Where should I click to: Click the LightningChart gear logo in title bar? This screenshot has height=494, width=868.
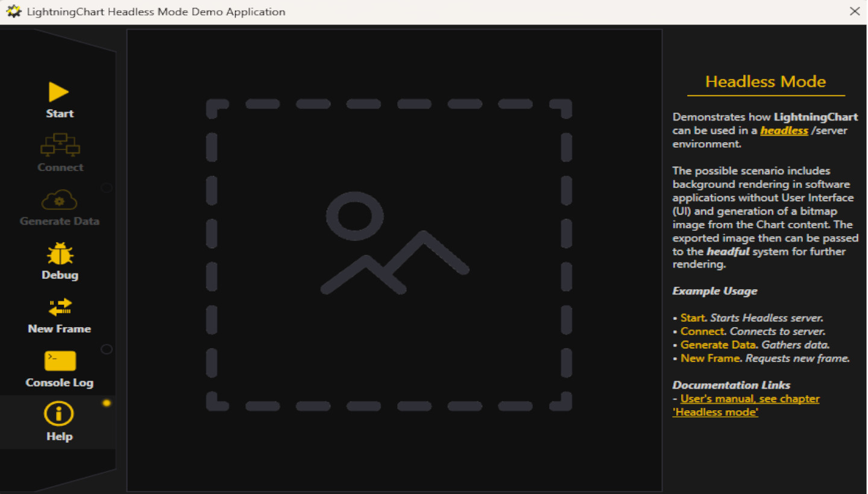[x=13, y=11]
